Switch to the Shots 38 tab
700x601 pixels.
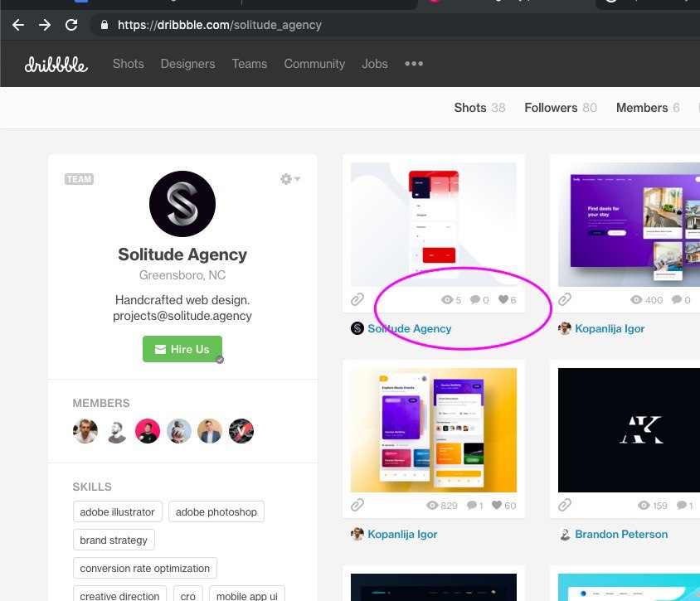coord(480,108)
